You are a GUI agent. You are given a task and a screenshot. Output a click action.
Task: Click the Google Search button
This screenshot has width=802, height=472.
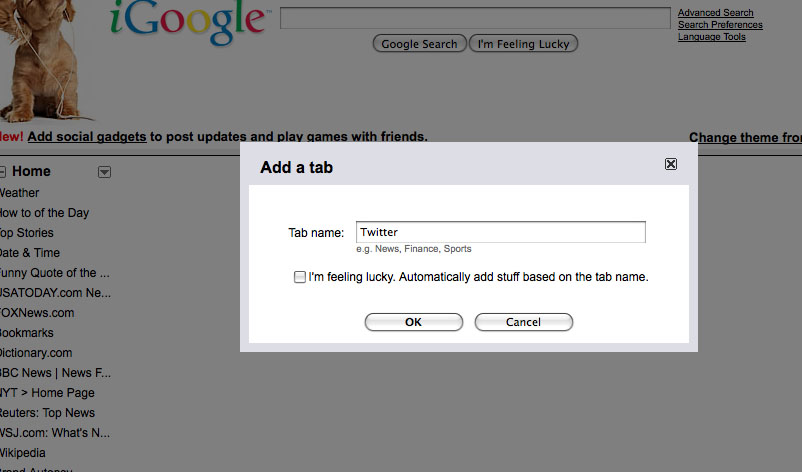[x=419, y=43]
